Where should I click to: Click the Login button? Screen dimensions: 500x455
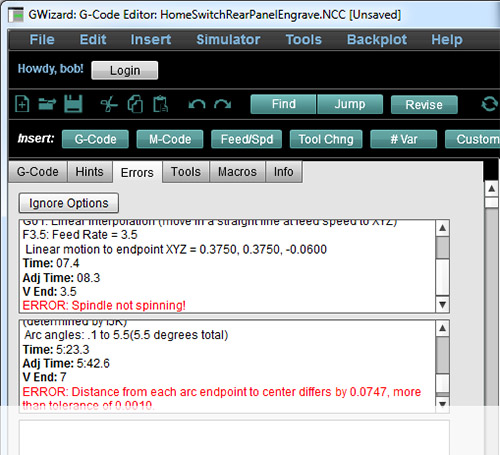coord(125,70)
